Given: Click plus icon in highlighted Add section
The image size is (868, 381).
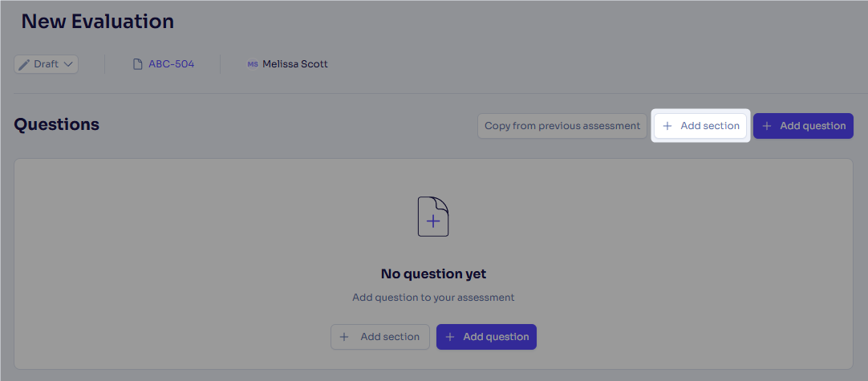Looking at the screenshot, I should 667,126.
